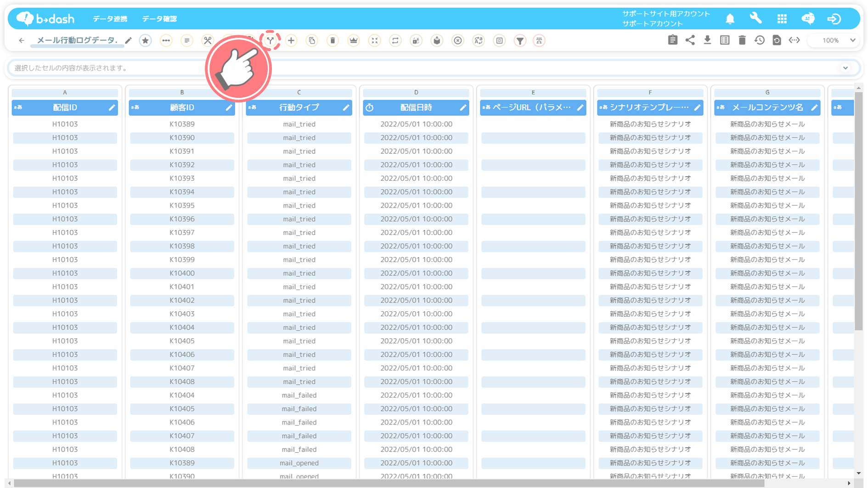Open the データ連携 menu
Image resolution: width=868 pixels, height=488 pixels.
pos(110,19)
